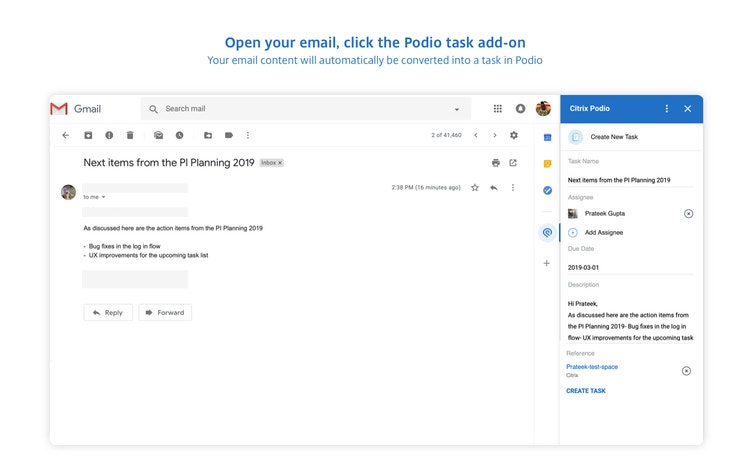Get add-ons with plus icon
750x469 pixels.
[547, 263]
